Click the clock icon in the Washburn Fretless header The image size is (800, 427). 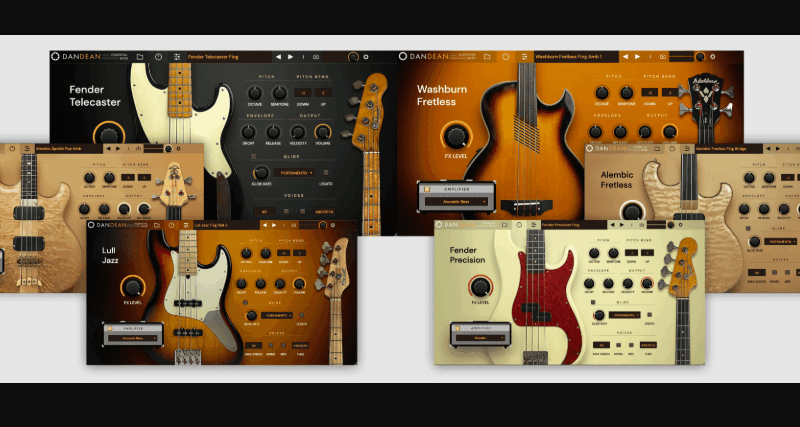tap(506, 57)
